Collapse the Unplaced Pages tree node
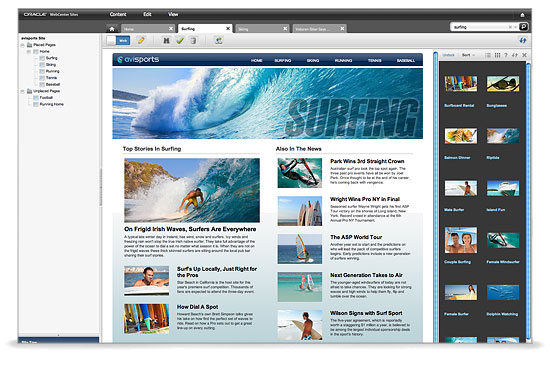The image size is (550, 367). pyautogui.click(x=22, y=91)
